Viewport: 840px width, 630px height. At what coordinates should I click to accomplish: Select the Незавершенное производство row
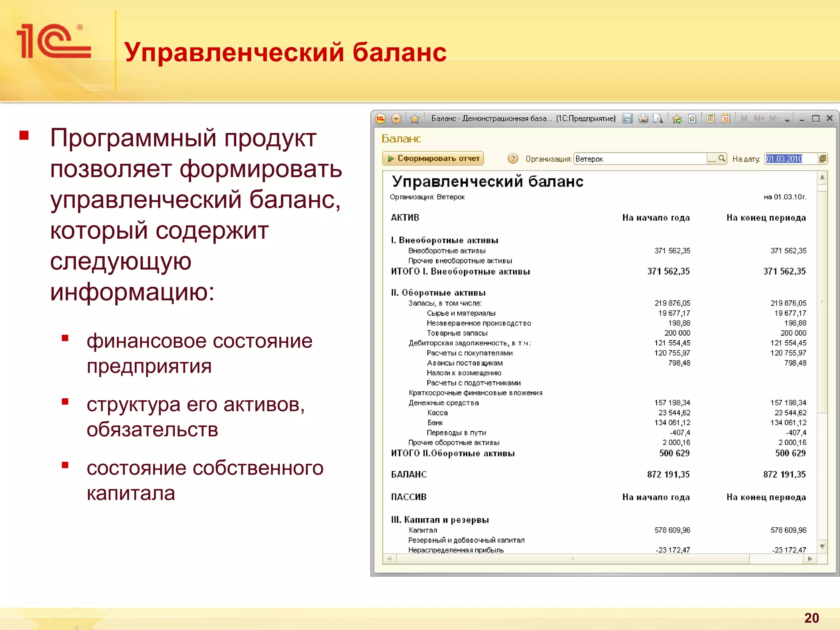[x=599, y=323]
